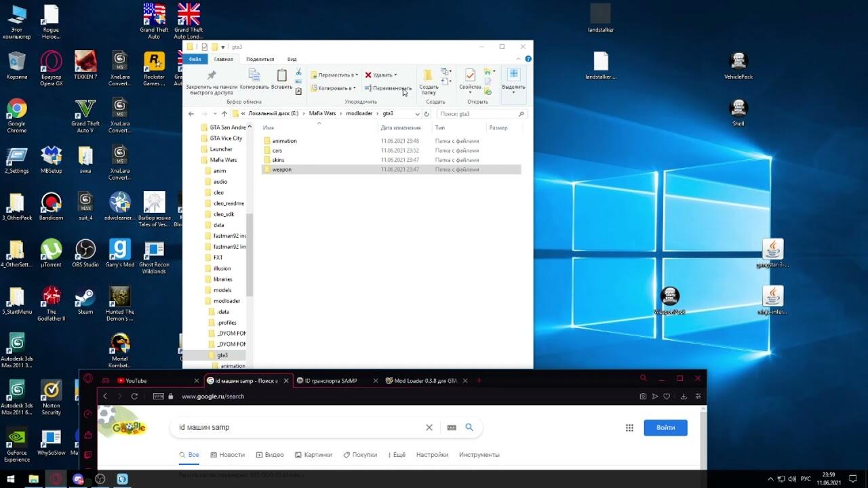Open Explorer help question mark icon

528,59
